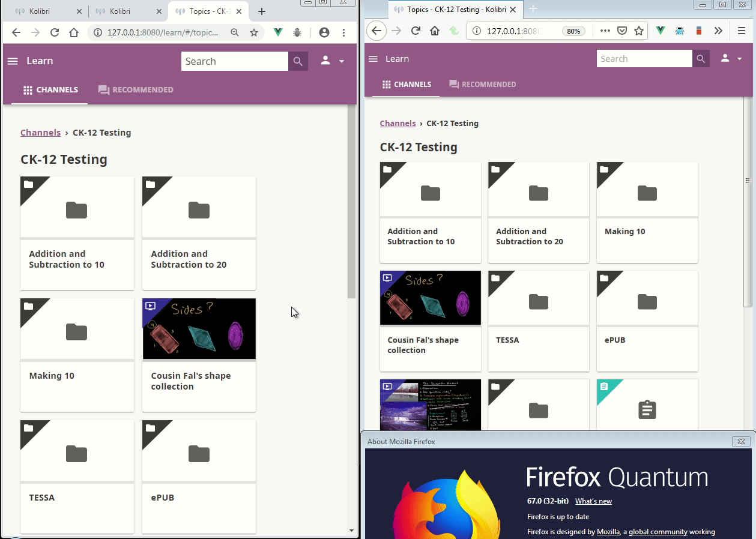
Task: Select the Recommended tab in Chrome's Kolibri
Action: [136, 90]
